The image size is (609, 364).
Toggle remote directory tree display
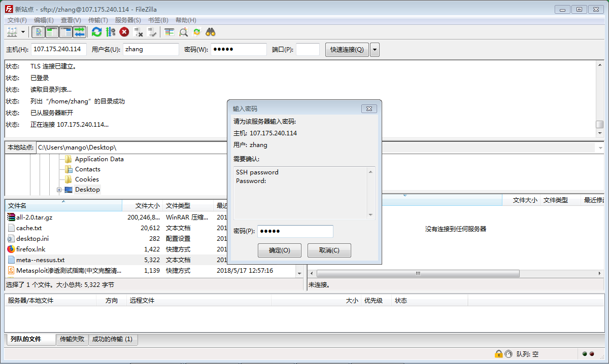[65, 32]
